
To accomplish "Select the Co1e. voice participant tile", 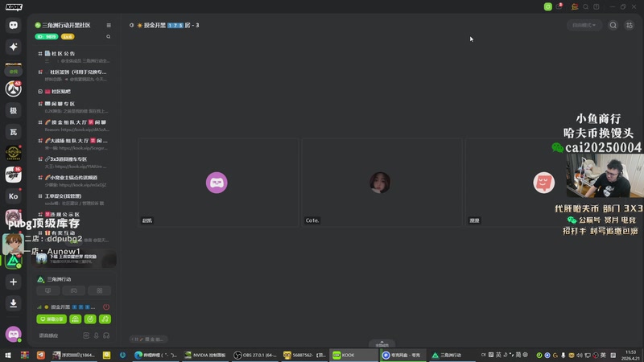I will (x=382, y=183).
